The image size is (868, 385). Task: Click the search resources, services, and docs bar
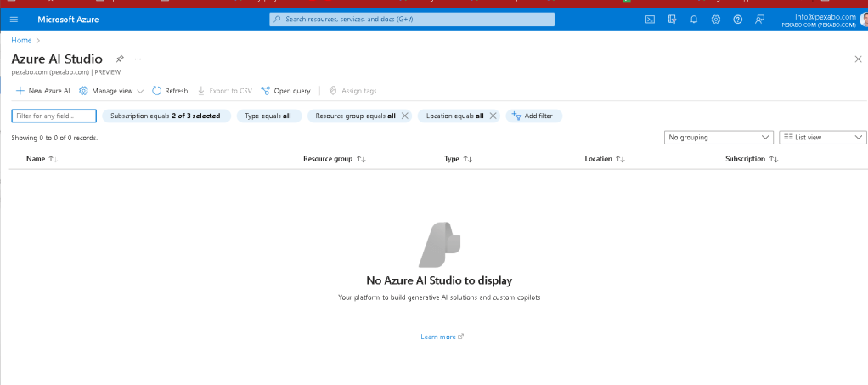pyautogui.click(x=412, y=20)
